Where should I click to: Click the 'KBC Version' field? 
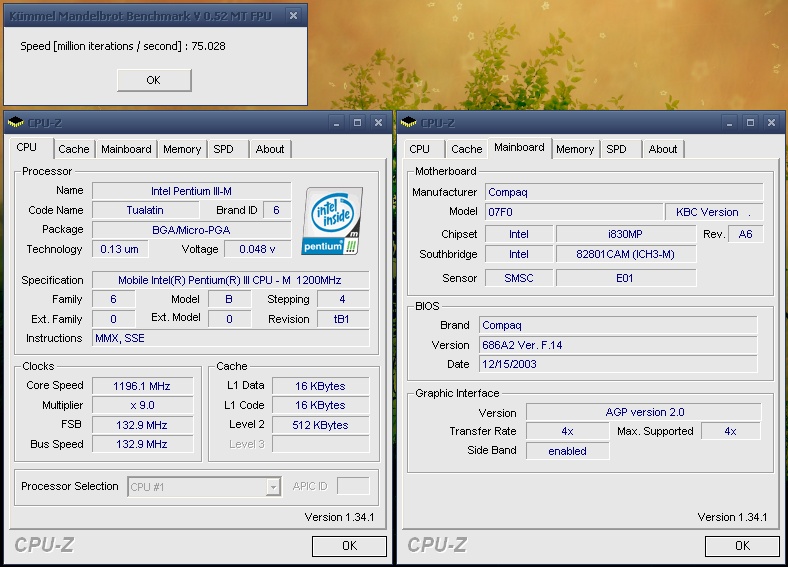click(714, 212)
